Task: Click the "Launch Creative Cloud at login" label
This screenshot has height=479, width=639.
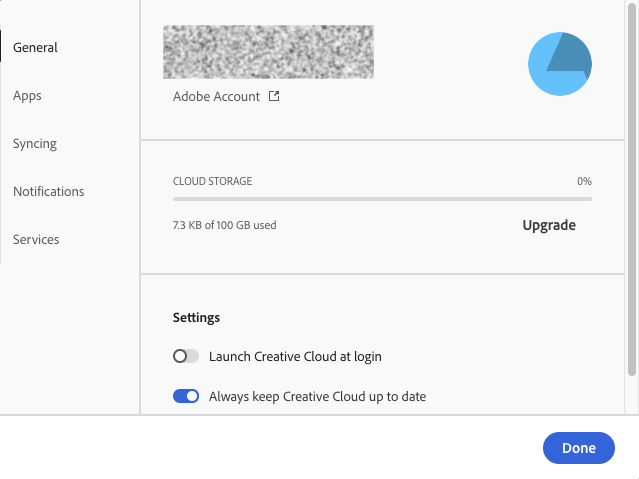Action: 295,356
